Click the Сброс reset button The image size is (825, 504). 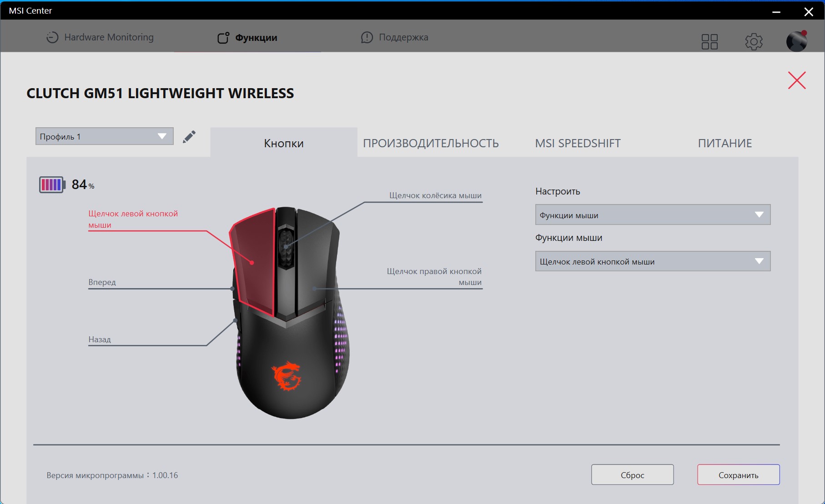(632, 475)
